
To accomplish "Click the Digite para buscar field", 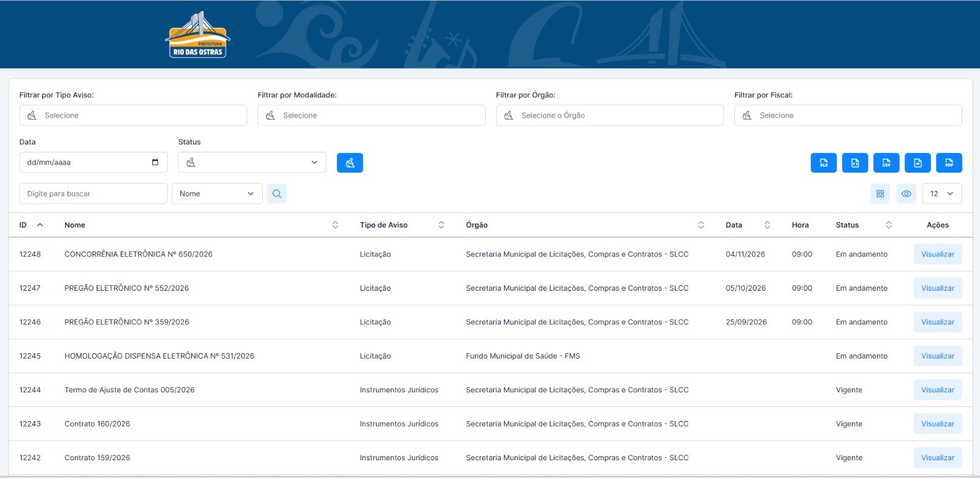I will (93, 193).
